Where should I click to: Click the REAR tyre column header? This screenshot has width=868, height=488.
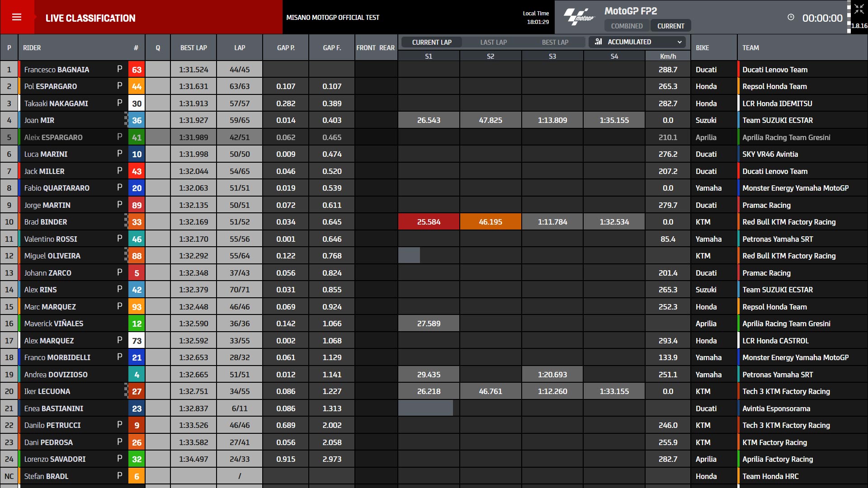tap(387, 47)
